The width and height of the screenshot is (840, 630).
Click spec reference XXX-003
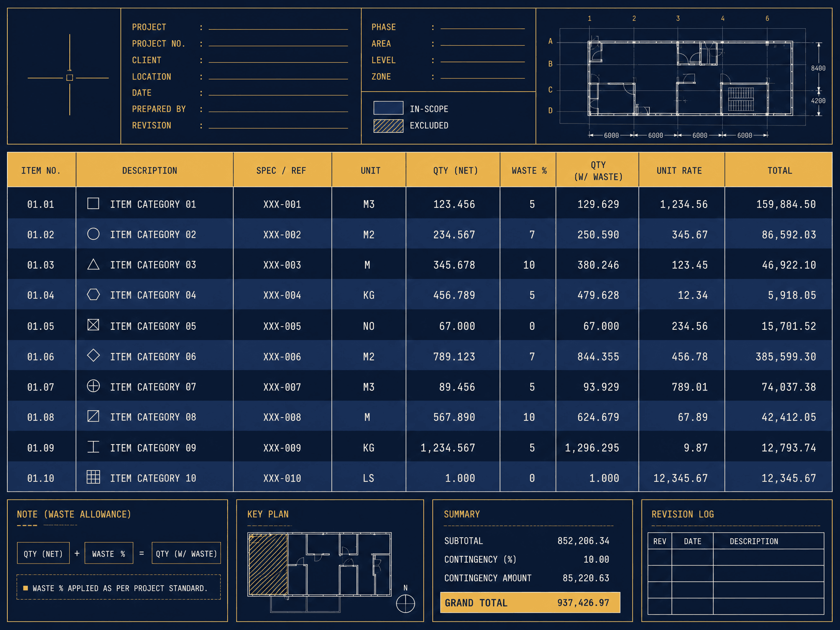(x=282, y=265)
